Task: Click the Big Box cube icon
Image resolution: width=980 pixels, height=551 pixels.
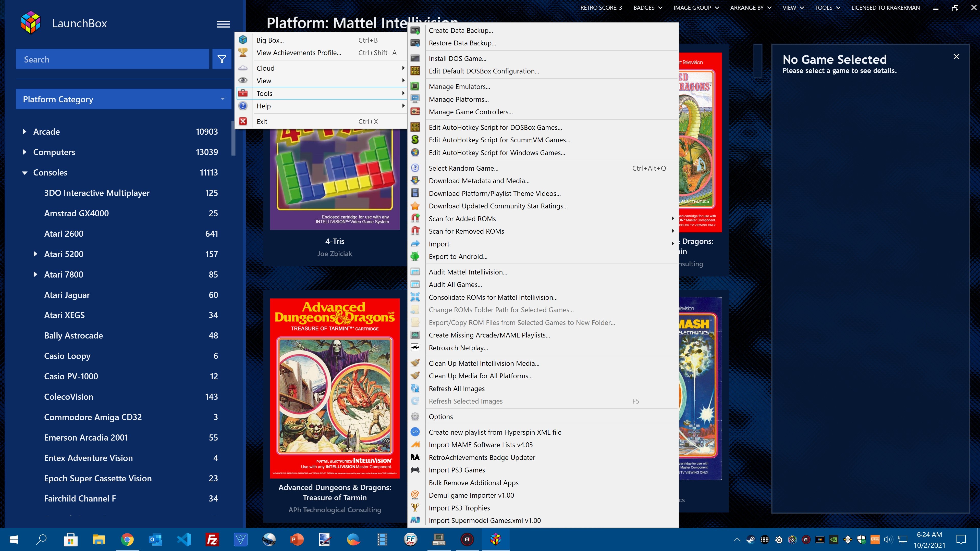Action: [x=243, y=40]
